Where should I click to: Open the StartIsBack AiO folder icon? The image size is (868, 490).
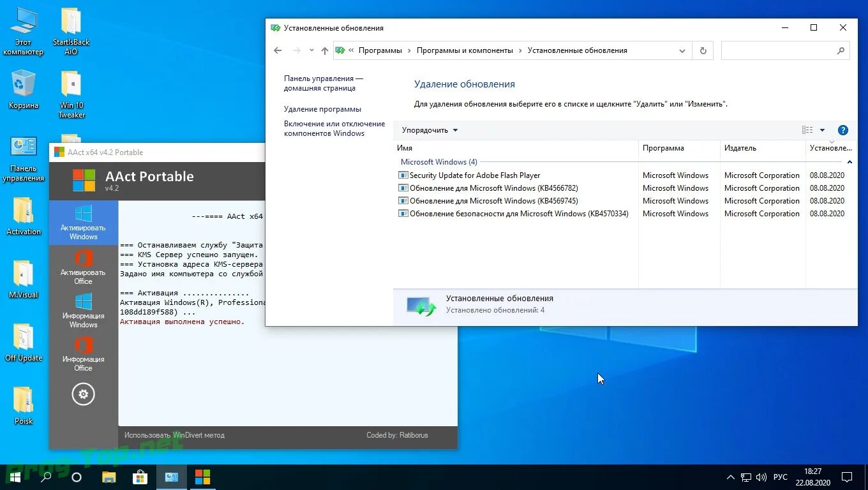coord(71,32)
